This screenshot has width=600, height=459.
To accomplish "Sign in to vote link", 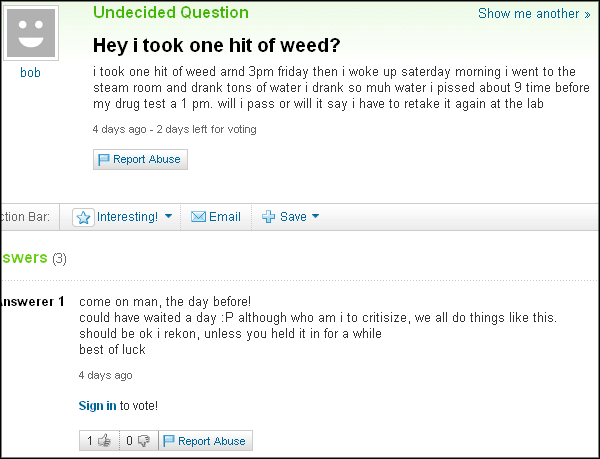I will (98, 405).
